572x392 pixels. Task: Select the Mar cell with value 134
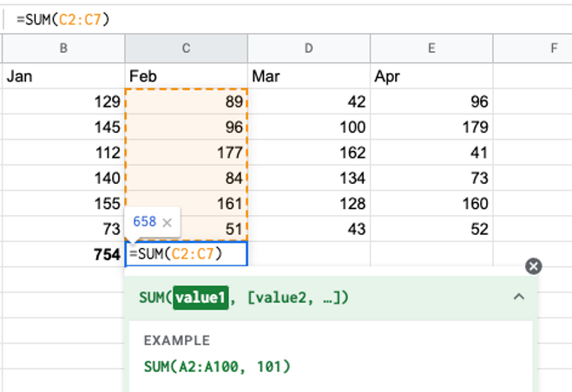click(309, 178)
